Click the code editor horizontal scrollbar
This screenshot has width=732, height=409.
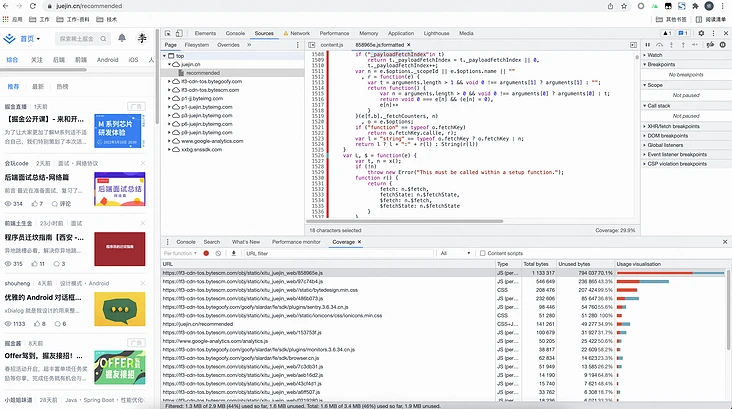(405, 221)
